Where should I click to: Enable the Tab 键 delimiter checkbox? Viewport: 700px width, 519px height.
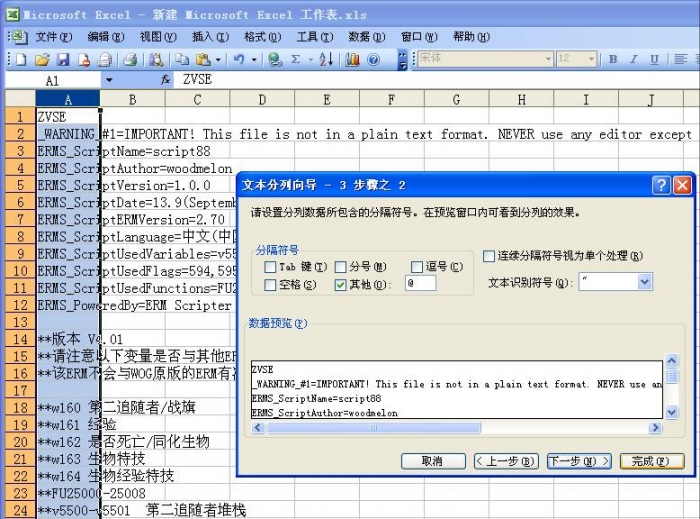(x=270, y=267)
